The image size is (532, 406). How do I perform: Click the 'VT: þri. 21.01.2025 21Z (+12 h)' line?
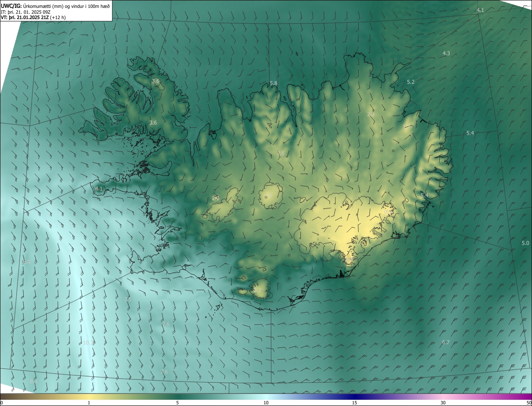[x=33, y=17]
